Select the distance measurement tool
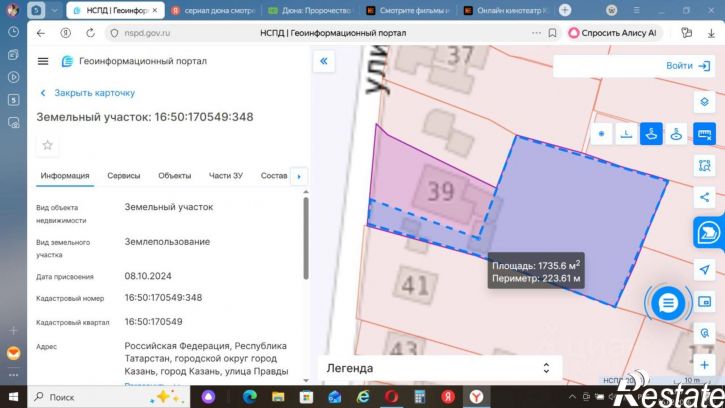725x408 pixels. point(626,134)
